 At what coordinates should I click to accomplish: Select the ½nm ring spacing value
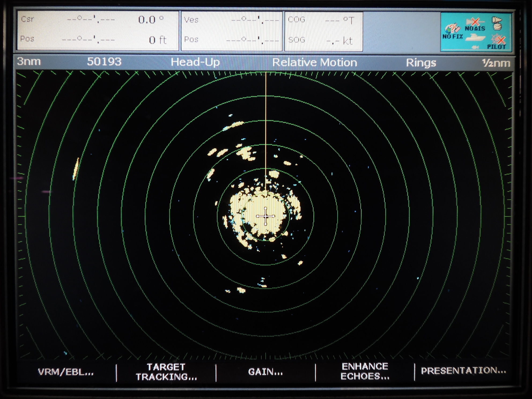pyautogui.click(x=496, y=63)
